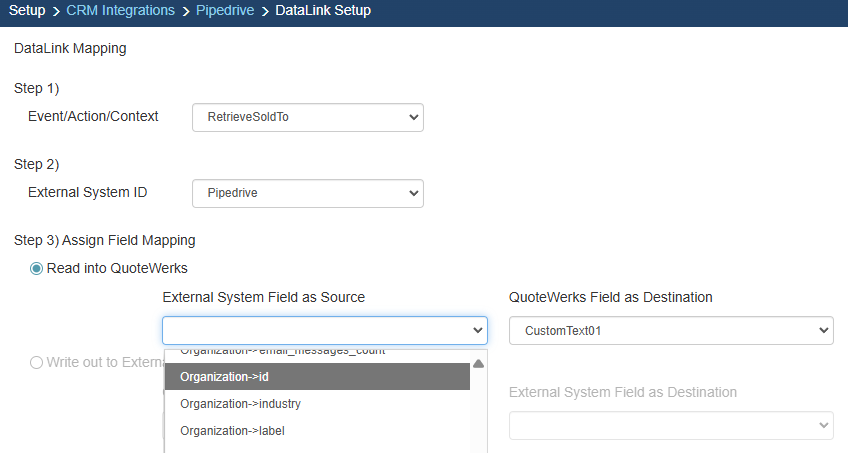Click the field list scrollbar track
This screenshot has height=453, width=848.
[478, 410]
